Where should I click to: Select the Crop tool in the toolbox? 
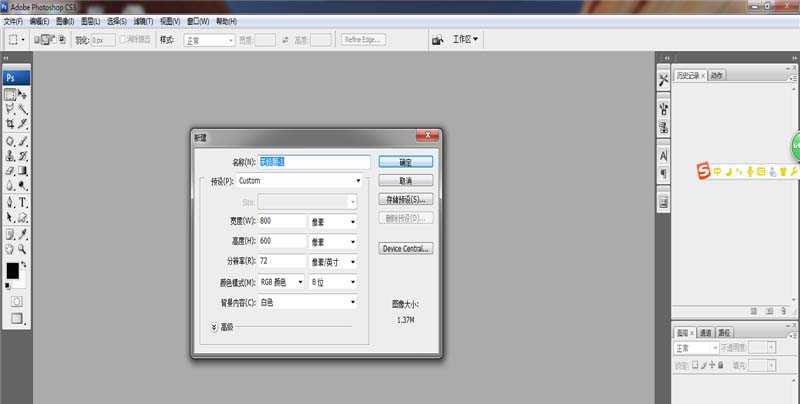coord(10,124)
